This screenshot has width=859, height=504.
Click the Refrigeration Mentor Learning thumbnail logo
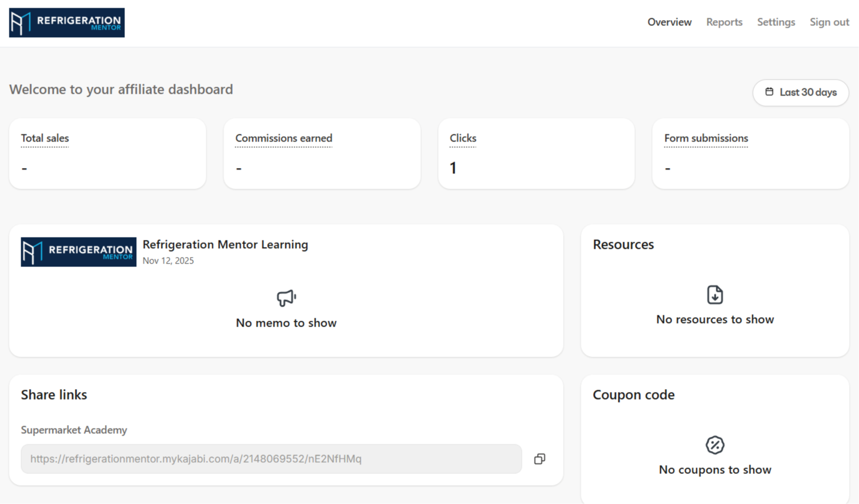tap(78, 252)
